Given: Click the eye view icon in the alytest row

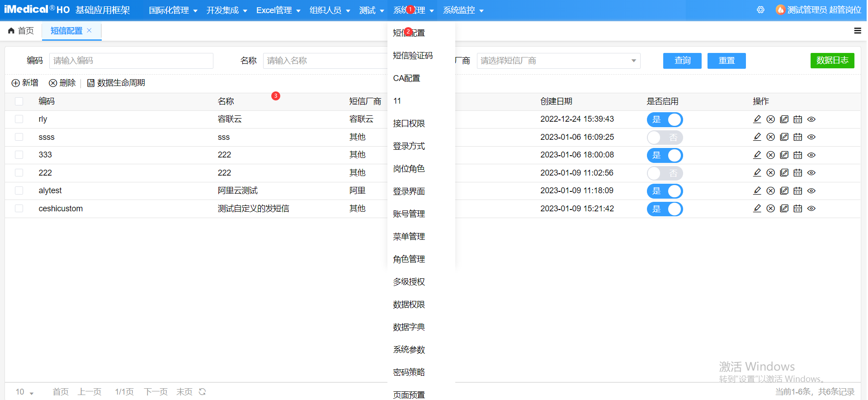Looking at the screenshot, I should (x=811, y=191).
